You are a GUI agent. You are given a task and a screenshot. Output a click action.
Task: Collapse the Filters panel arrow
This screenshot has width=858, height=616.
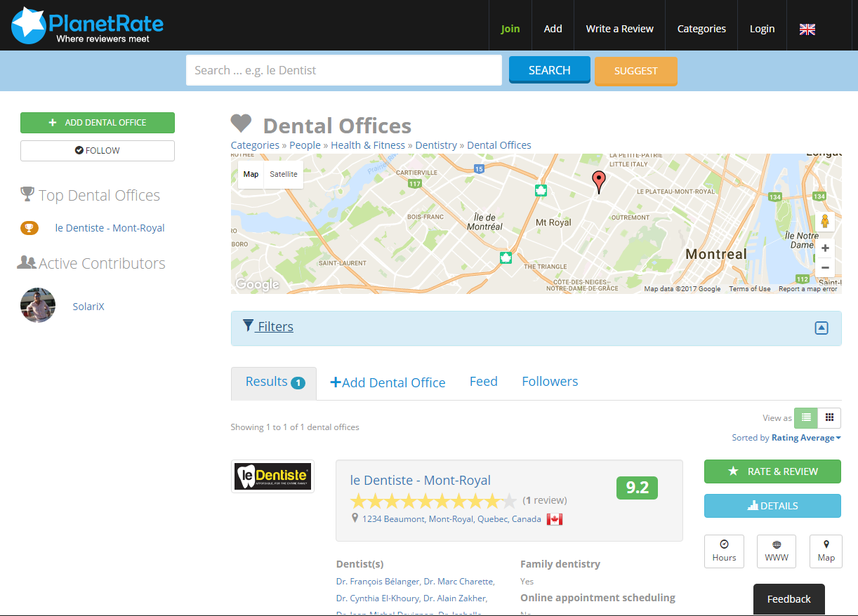[821, 328]
